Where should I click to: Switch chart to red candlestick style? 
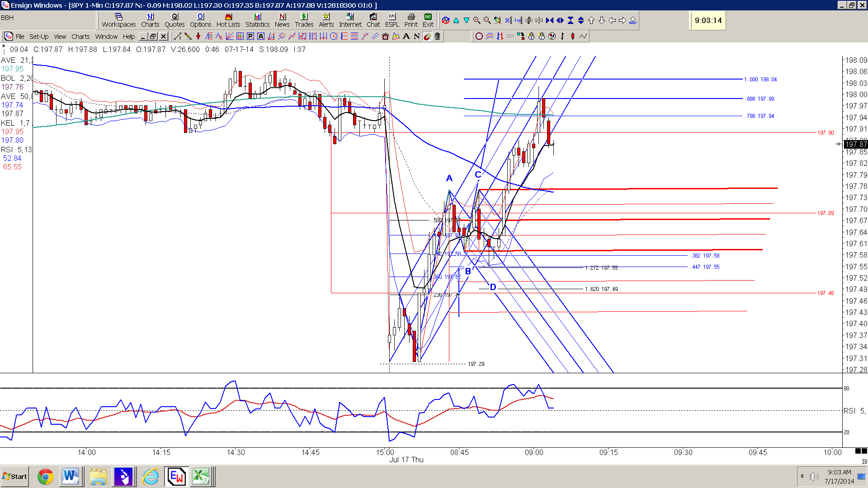[573, 36]
